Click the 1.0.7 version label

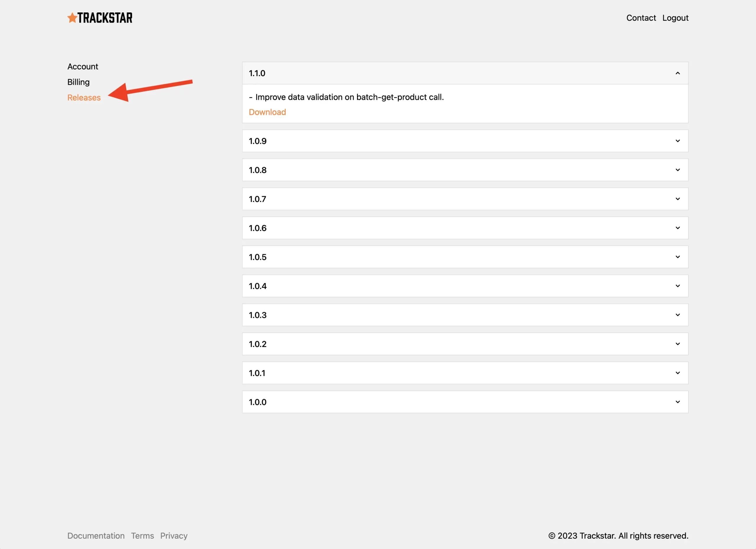point(257,199)
